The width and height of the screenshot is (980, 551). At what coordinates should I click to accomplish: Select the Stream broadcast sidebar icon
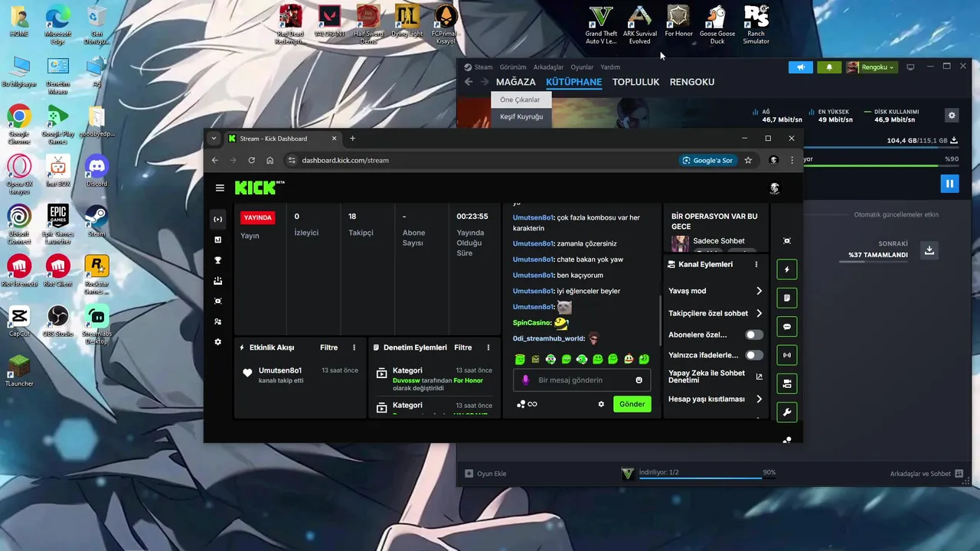coord(217,219)
